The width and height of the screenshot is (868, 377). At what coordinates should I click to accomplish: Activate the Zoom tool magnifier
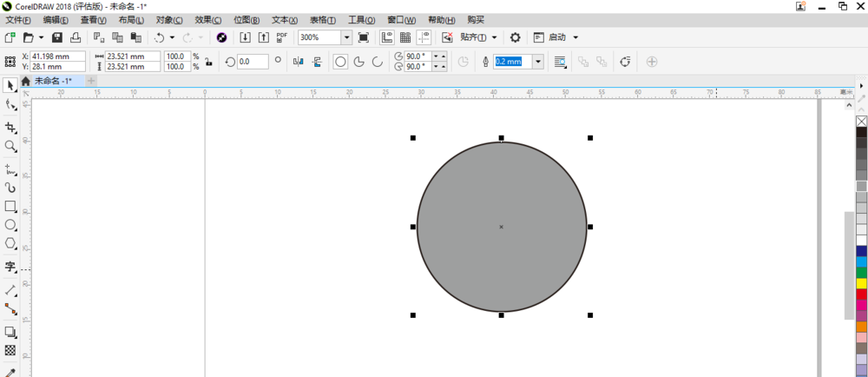click(10, 147)
